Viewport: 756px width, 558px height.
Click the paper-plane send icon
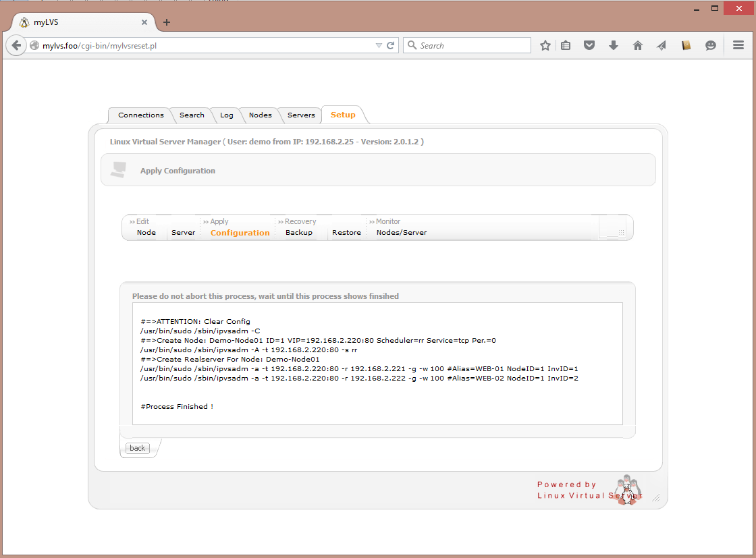click(661, 45)
